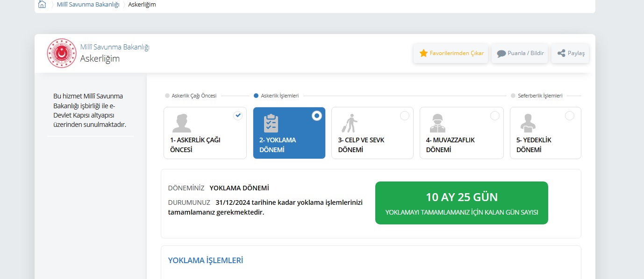Click the home icon in breadcrumb

(42, 5)
